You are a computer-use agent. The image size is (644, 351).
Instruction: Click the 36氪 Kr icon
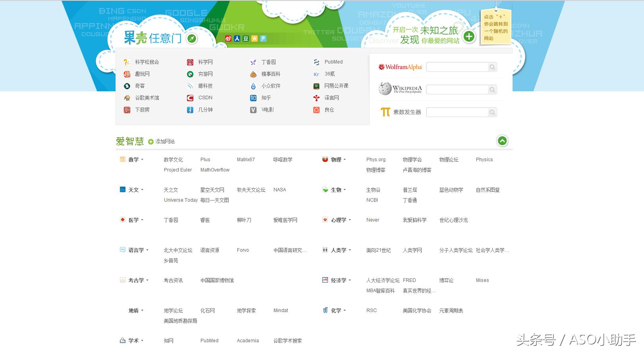coord(316,74)
